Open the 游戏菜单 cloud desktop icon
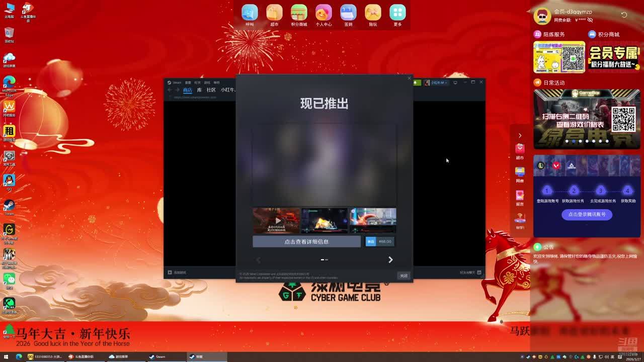Viewport: 644px width, 362px height. [x=9, y=59]
